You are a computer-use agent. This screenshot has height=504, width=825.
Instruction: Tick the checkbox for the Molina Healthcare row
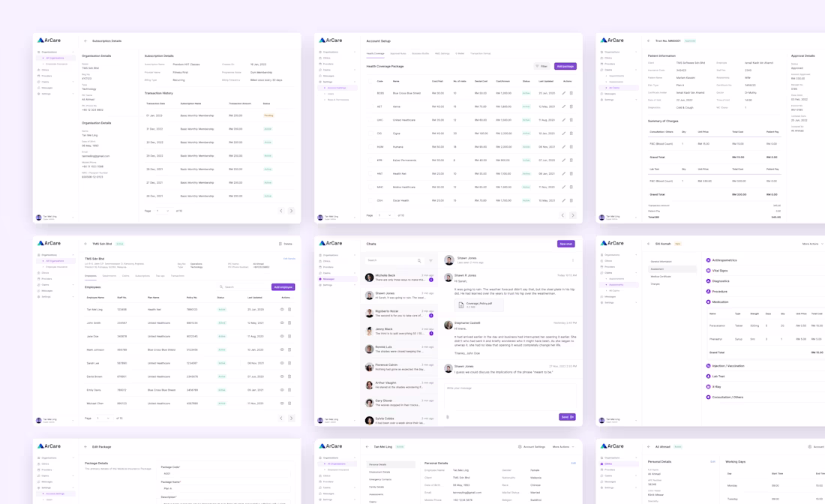click(370, 187)
